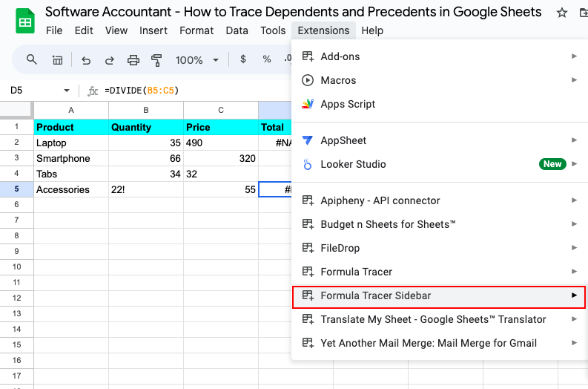Image resolution: width=588 pixels, height=389 pixels.
Task: Click the undo arrow icon
Action: click(86, 60)
